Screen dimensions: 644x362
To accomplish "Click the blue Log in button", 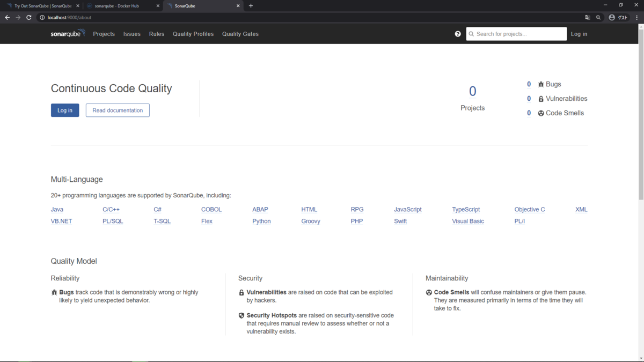I will click(x=65, y=110).
